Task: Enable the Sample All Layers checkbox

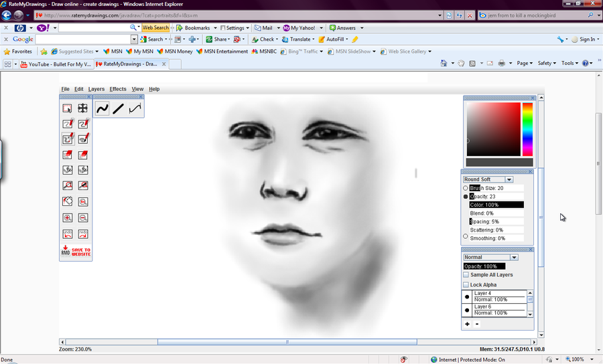Action: click(466, 275)
